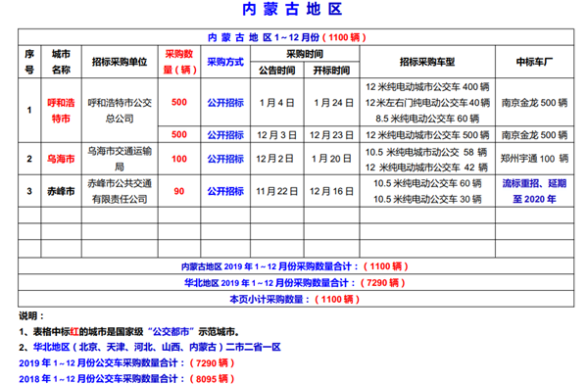Select the 赤峰市 city cell
Image resolution: width=588 pixels, height=384 pixels.
(61, 191)
